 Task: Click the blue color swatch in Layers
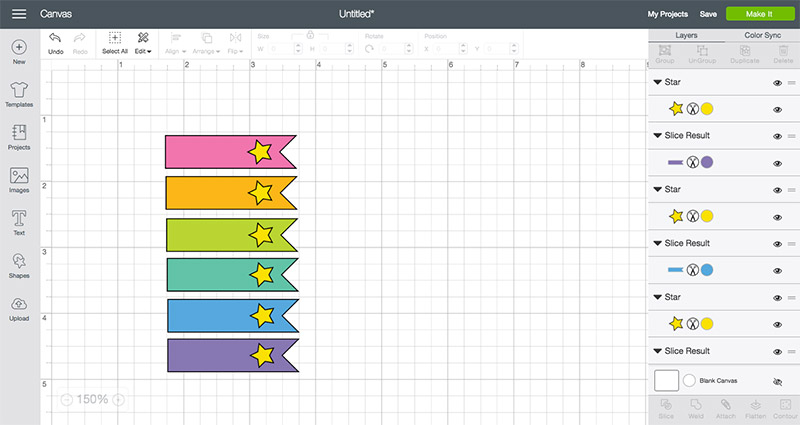707,270
